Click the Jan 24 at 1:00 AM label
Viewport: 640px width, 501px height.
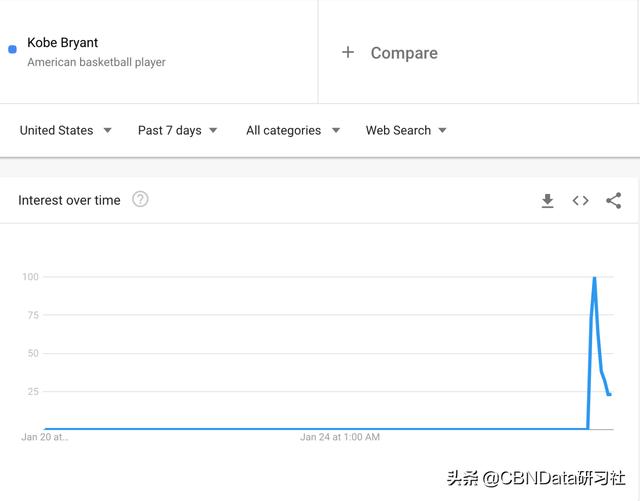click(x=340, y=437)
